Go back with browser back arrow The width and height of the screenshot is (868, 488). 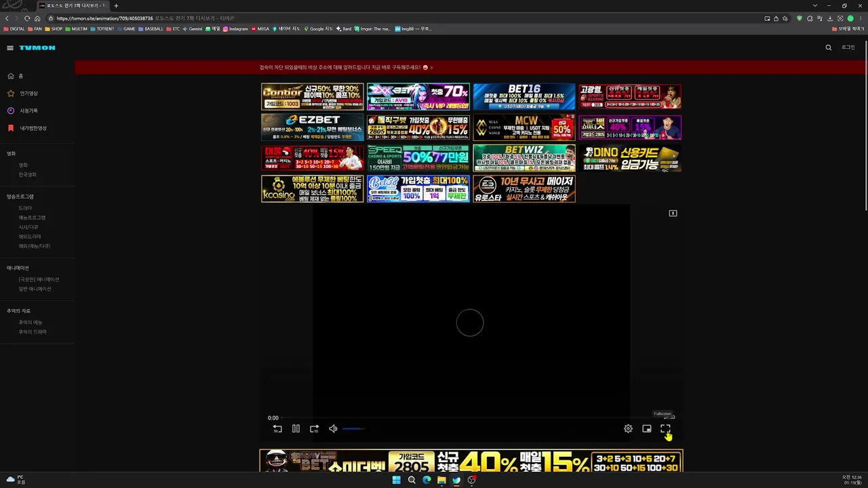[x=7, y=18]
